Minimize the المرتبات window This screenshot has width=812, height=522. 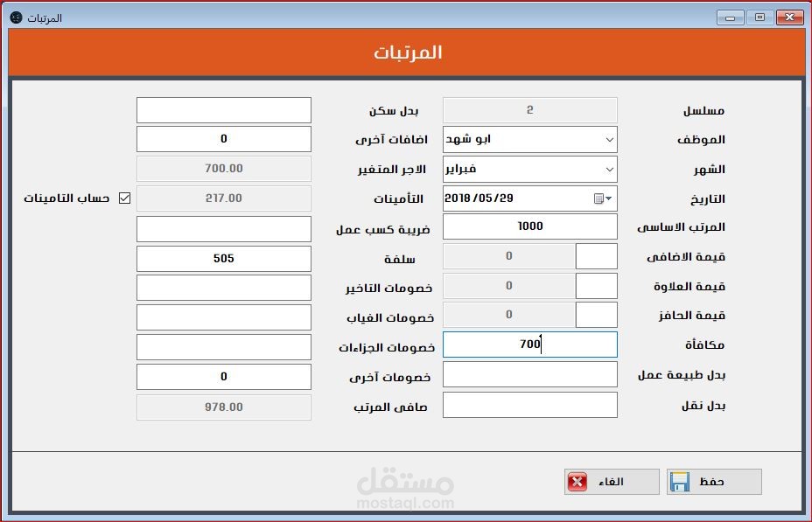730,17
